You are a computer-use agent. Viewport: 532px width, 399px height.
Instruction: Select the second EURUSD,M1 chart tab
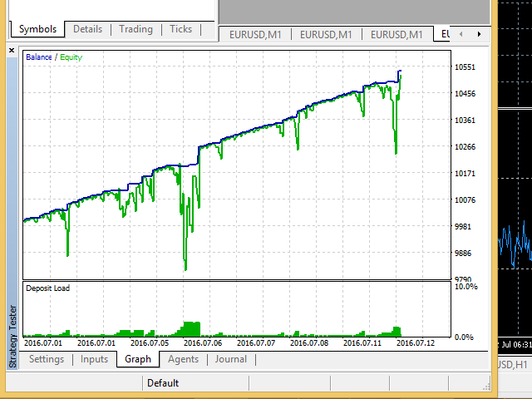pyautogui.click(x=326, y=34)
